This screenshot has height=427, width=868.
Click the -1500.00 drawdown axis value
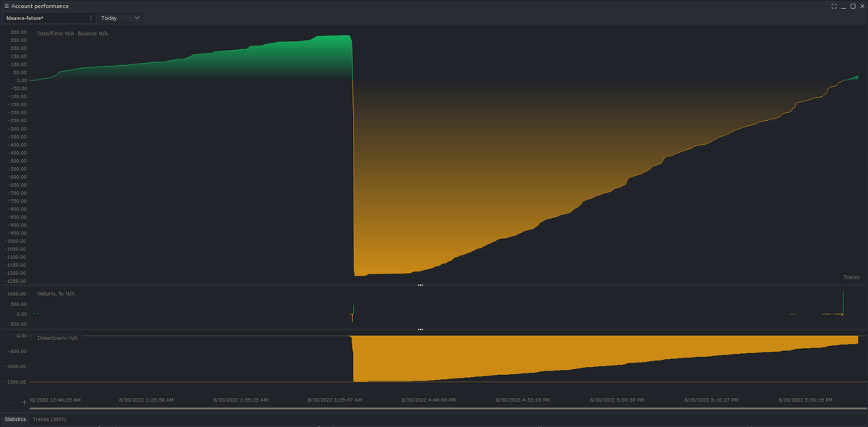16,381
